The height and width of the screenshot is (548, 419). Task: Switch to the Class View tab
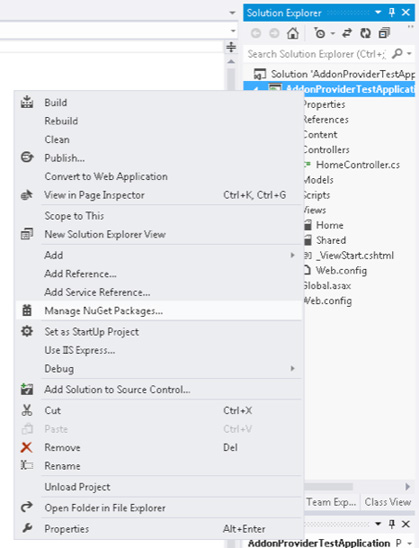point(388,502)
